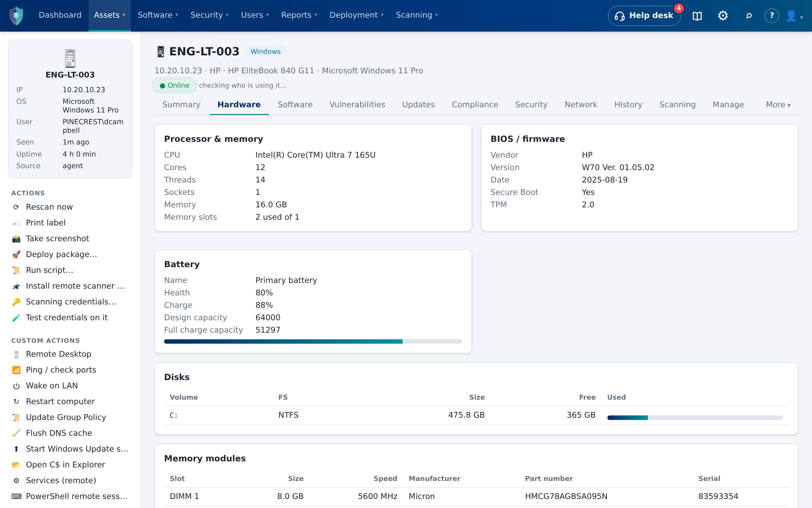Image resolution: width=812 pixels, height=508 pixels.
Task: Expand the Reports dropdown
Action: coord(299,15)
